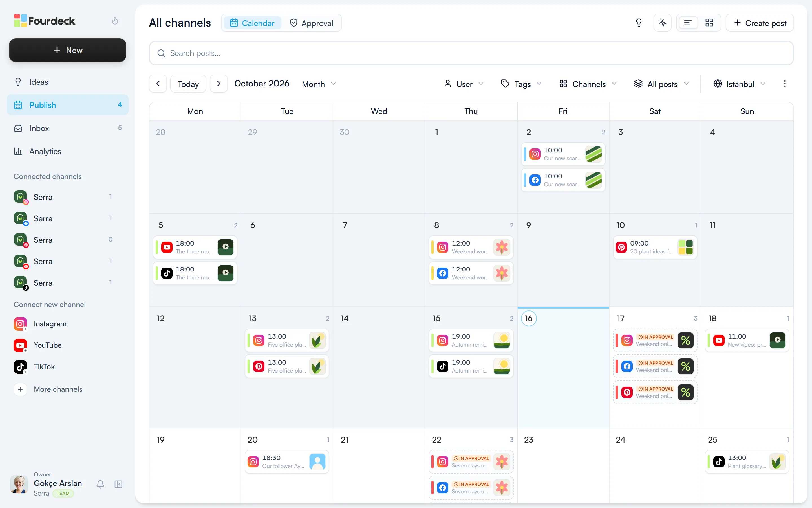Image resolution: width=812 pixels, height=508 pixels.
Task: Open the 18:30 Instagram post on October 20
Action: coord(287,462)
